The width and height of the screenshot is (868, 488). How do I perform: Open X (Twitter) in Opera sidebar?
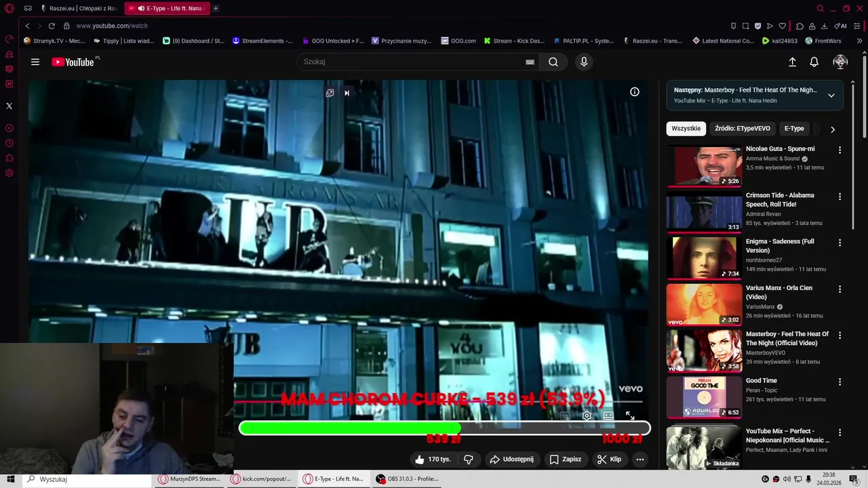pyautogui.click(x=9, y=106)
